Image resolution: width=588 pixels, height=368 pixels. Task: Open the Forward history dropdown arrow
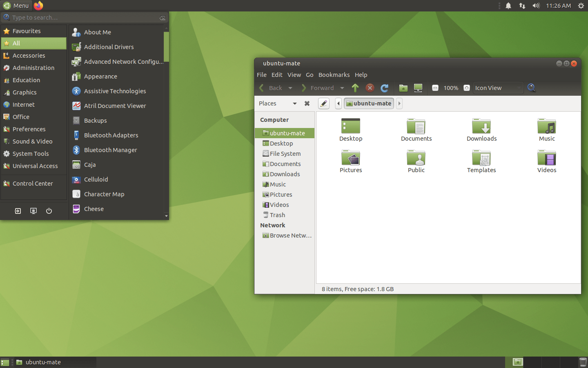click(x=342, y=88)
